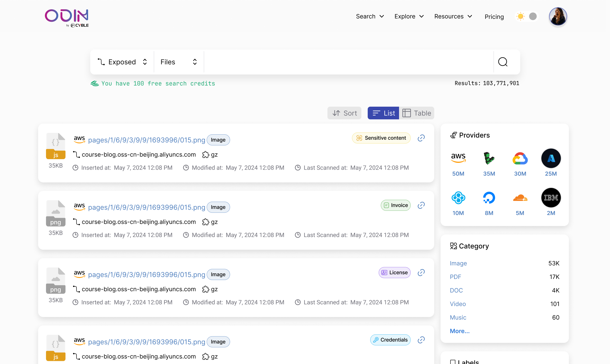610x364 pixels.
Task: Click the License label
Action: pos(395,273)
